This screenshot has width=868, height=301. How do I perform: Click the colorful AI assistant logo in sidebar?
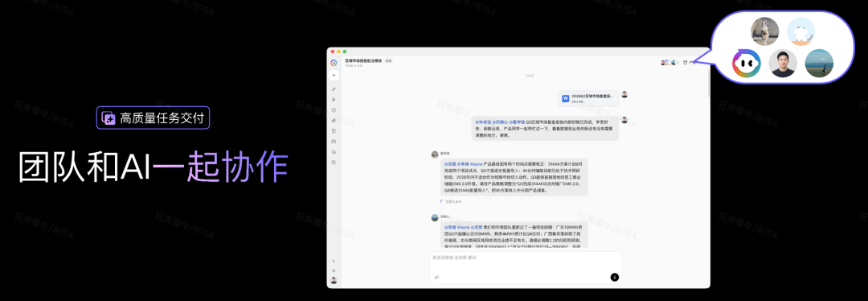pyautogui.click(x=334, y=63)
